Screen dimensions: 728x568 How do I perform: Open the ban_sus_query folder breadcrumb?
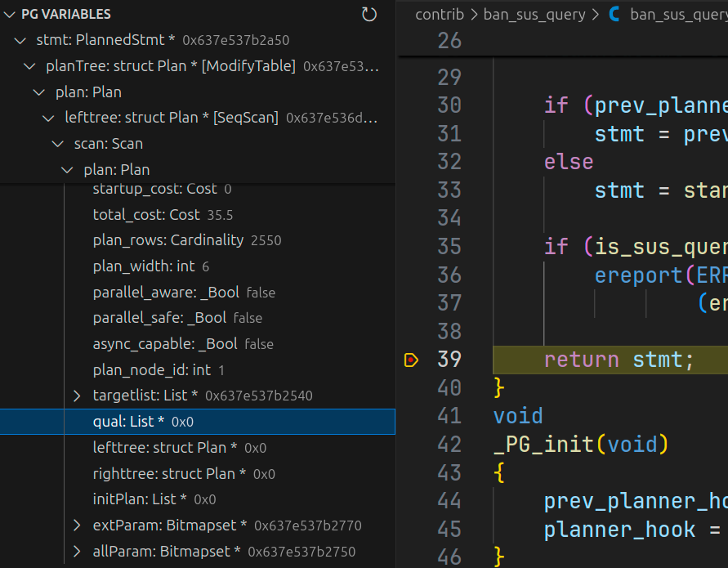tap(534, 14)
